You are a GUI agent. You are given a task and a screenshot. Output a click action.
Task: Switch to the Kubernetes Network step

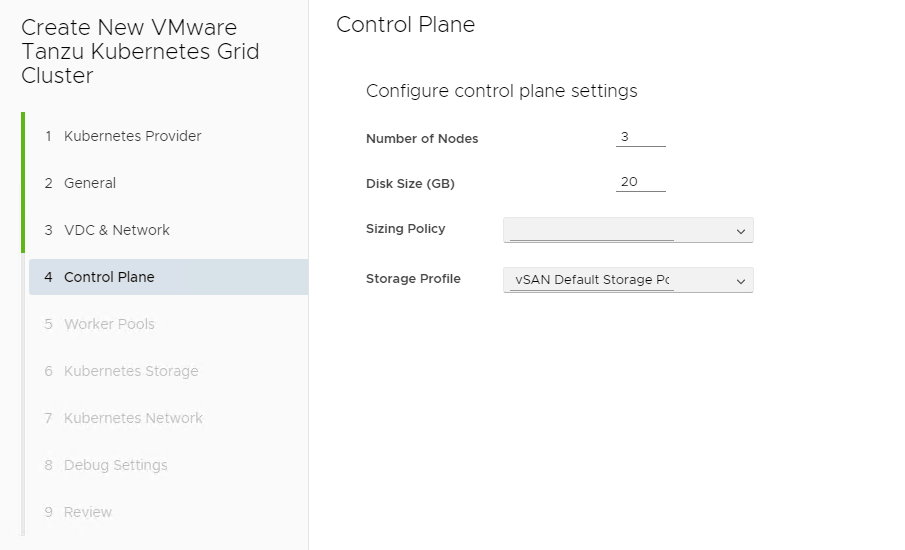[x=133, y=418]
